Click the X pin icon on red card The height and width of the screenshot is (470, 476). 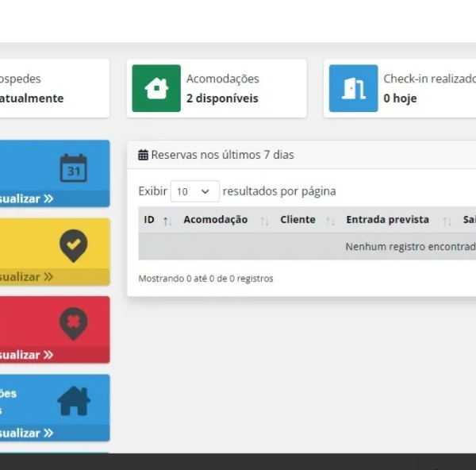point(74,324)
